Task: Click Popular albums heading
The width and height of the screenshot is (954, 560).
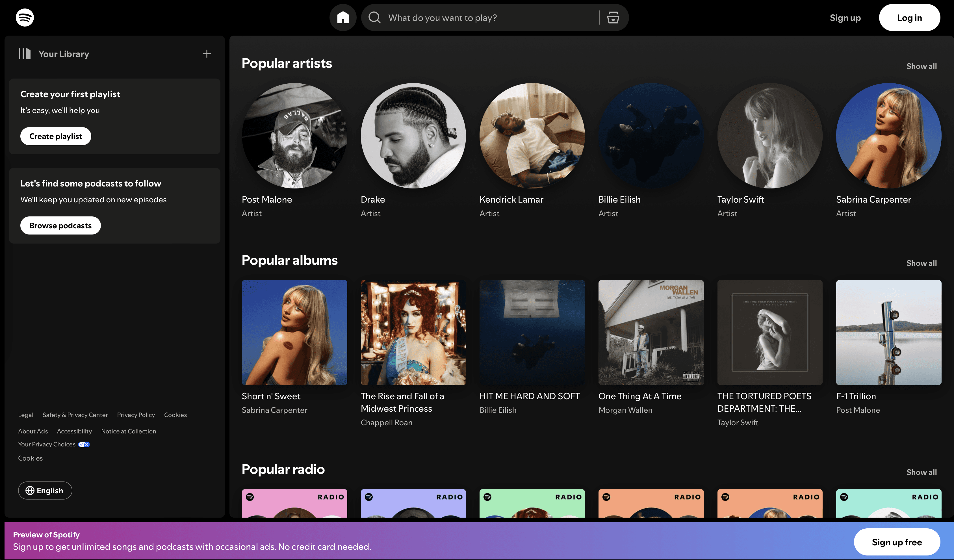Action: coord(290,260)
